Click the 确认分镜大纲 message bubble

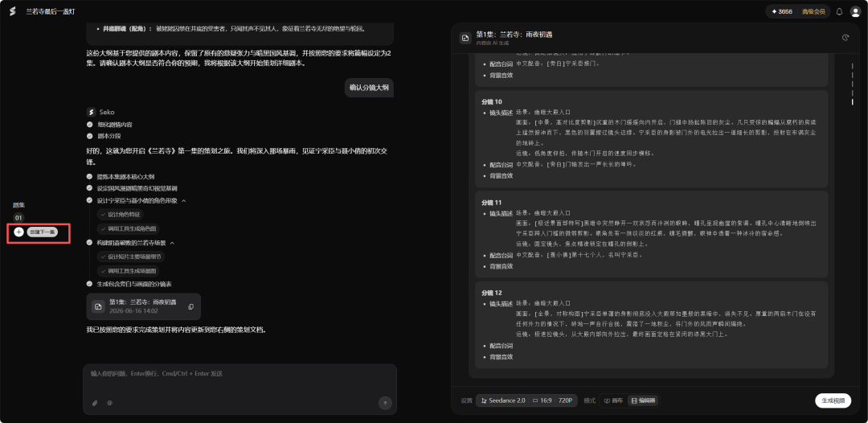pos(369,88)
